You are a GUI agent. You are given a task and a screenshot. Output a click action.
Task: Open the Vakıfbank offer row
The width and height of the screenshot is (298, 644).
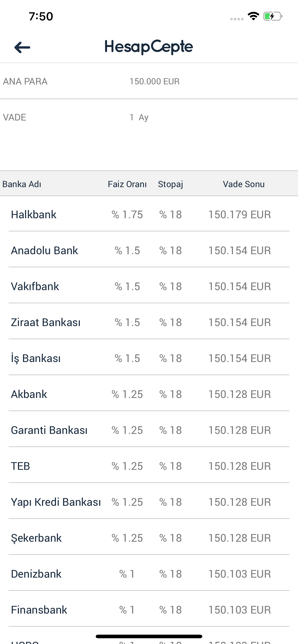click(149, 287)
